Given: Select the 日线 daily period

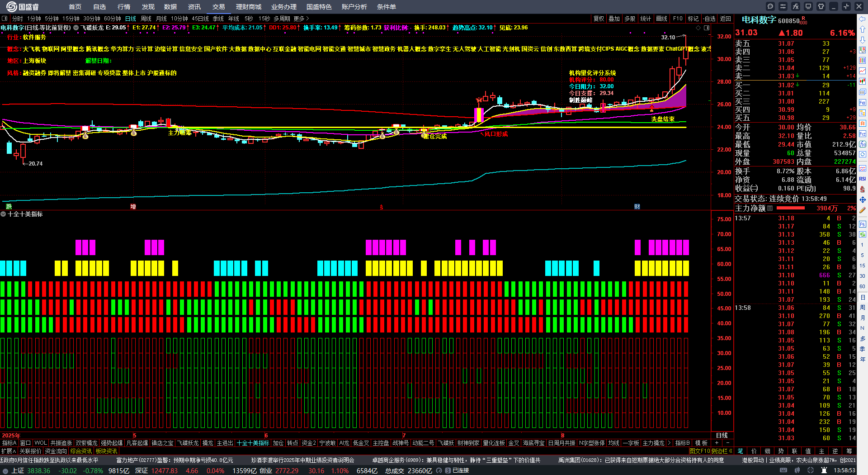Looking at the screenshot, I should coord(131,19).
